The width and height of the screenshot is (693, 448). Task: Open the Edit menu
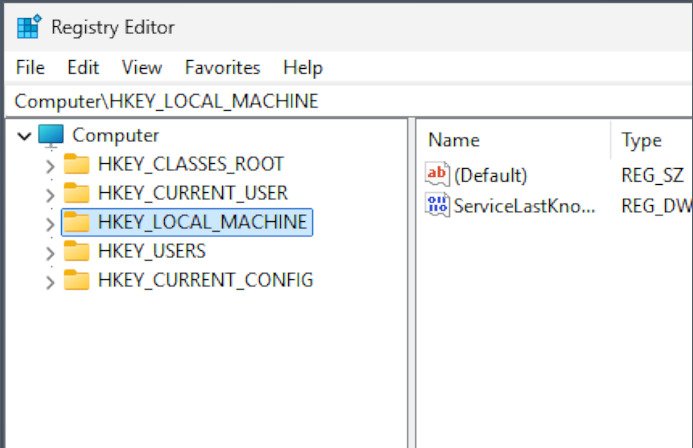point(83,68)
